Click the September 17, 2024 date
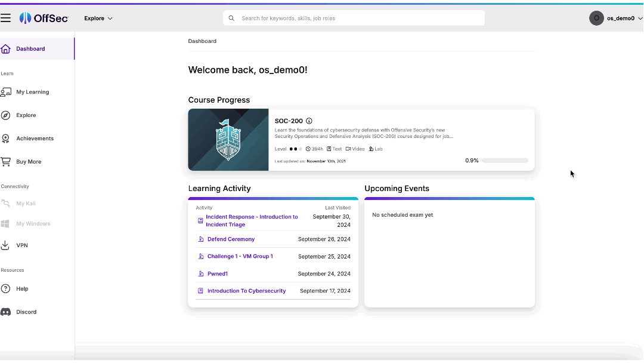 [x=325, y=291]
